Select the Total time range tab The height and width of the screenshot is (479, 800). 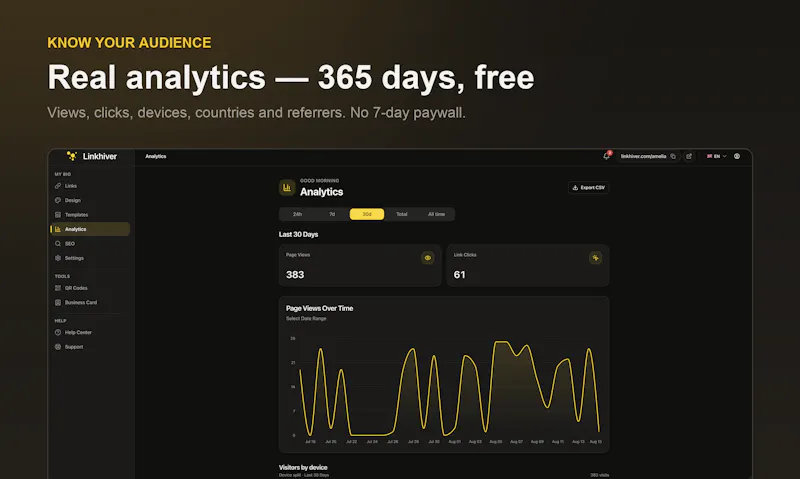pyautogui.click(x=402, y=214)
